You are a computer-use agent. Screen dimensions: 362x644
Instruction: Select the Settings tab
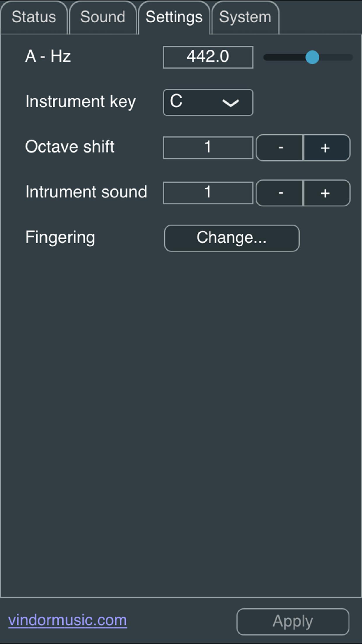point(174,17)
